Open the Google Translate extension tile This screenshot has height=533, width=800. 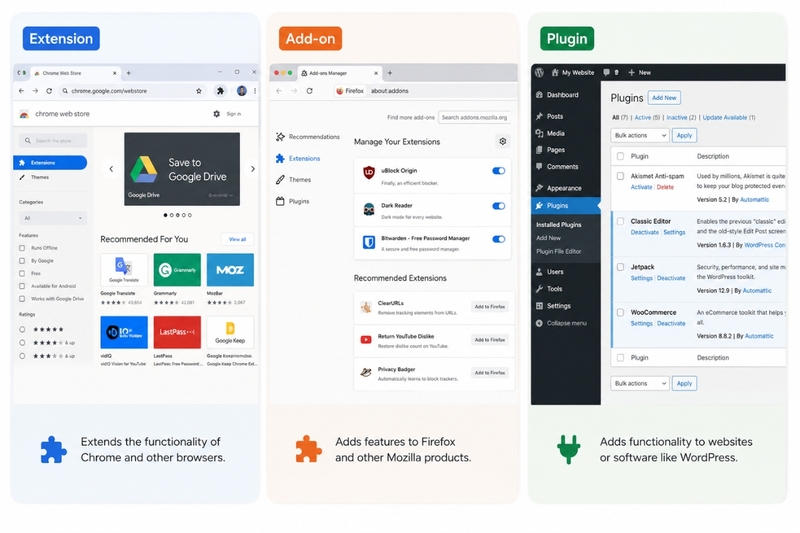click(x=123, y=270)
